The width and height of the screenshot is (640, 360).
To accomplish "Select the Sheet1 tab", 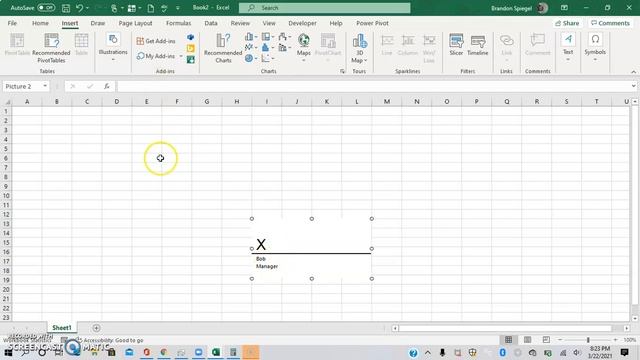I will click(62, 328).
